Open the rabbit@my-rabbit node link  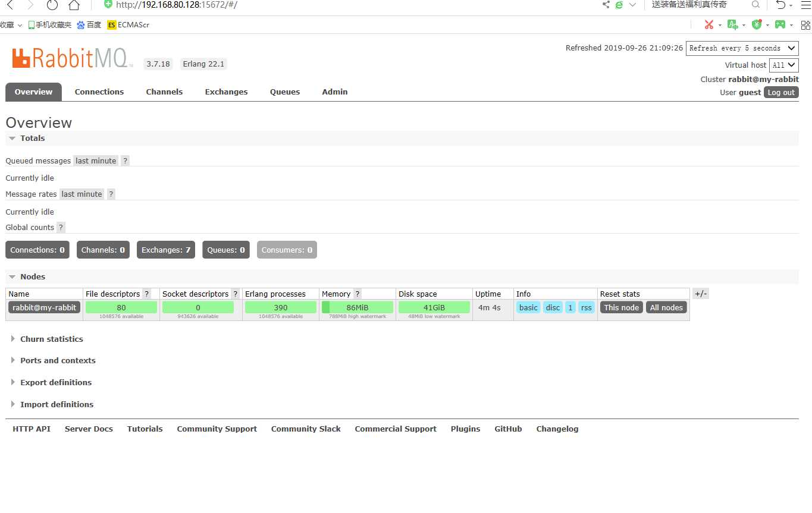pyautogui.click(x=45, y=307)
